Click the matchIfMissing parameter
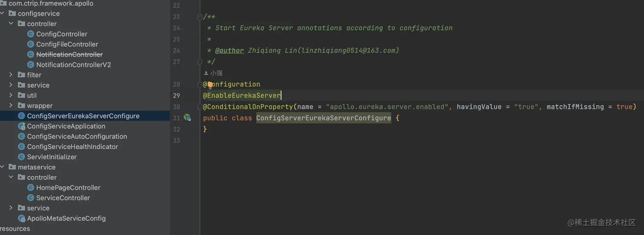 pos(575,107)
